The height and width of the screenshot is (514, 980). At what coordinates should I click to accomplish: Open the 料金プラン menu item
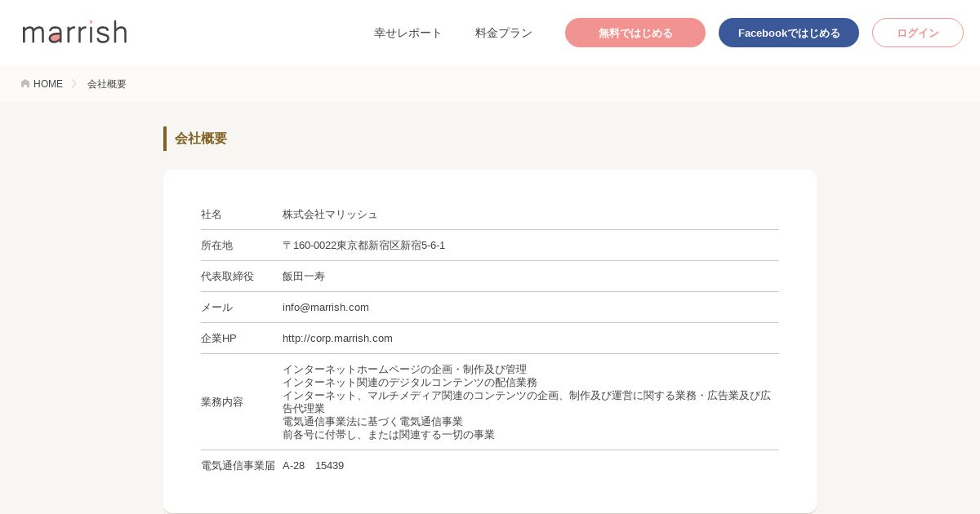pos(504,33)
